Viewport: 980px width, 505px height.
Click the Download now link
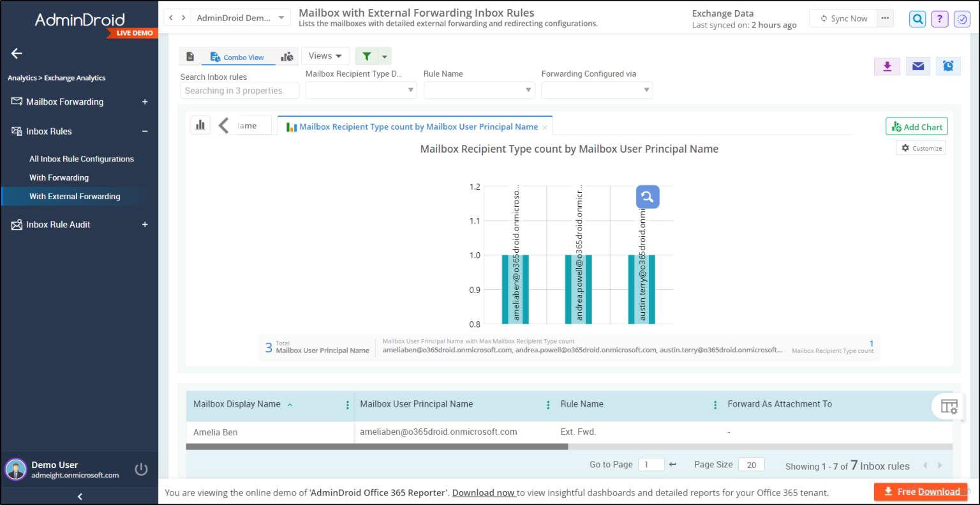(x=484, y=492)
